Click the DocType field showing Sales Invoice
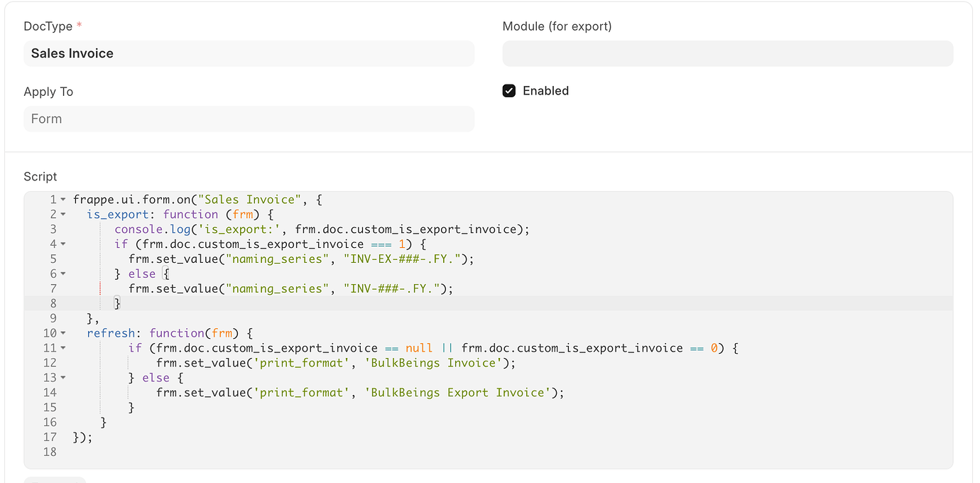This screenshot has width=980, height=483. tap(249, 53)
